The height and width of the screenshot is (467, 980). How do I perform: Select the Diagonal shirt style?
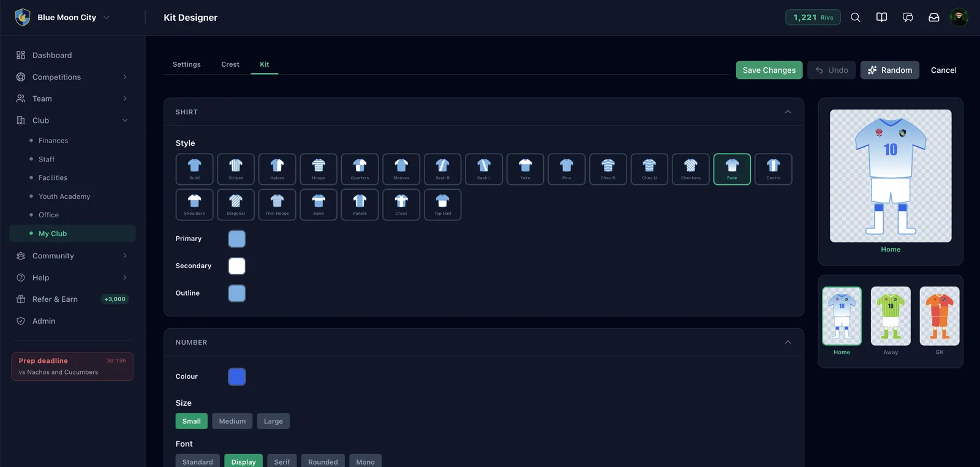coord(236,204)
